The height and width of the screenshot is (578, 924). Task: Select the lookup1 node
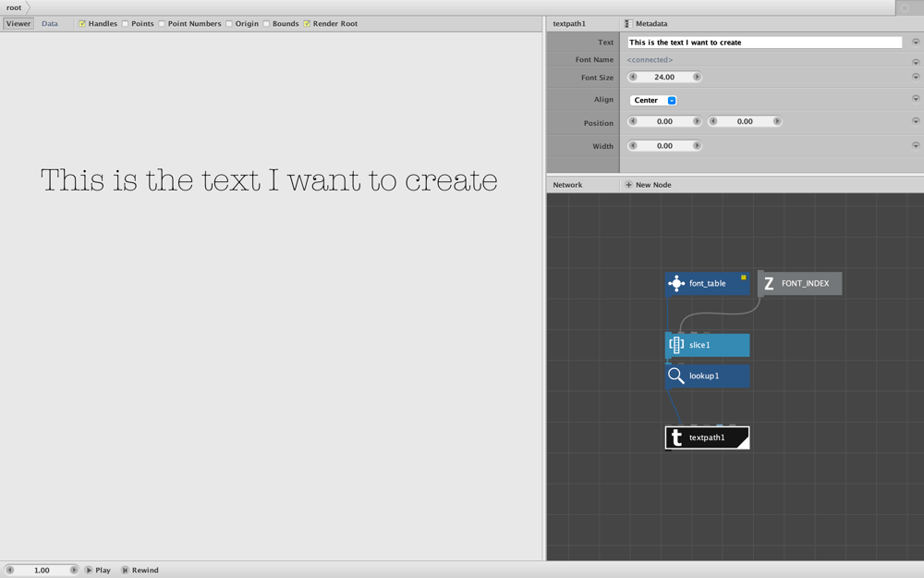(x=707, y=375)
